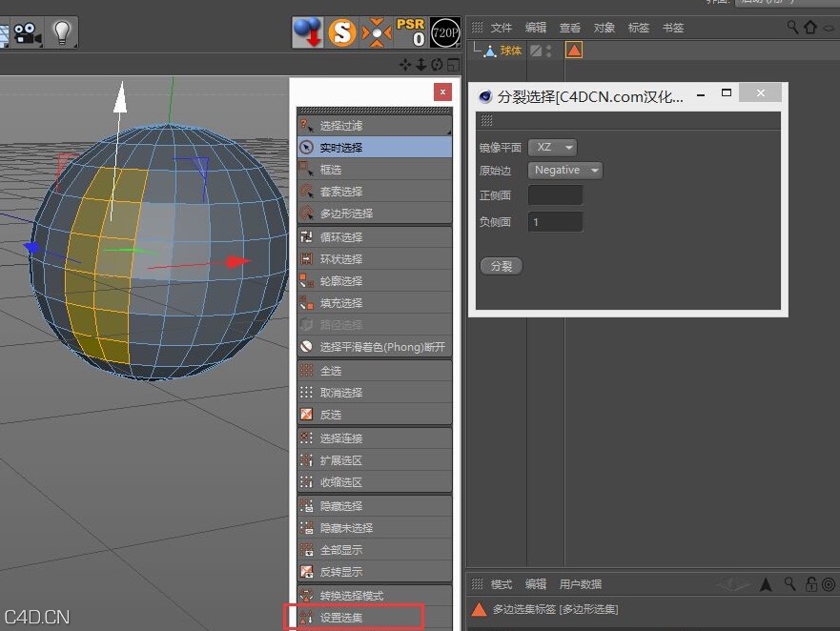840x631 pixels.
Task: Click the orange interactive render region icon
Action: pos(378,31)
